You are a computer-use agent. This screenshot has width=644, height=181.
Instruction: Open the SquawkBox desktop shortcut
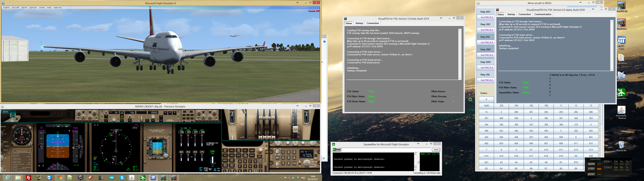[x=622, y=94]
